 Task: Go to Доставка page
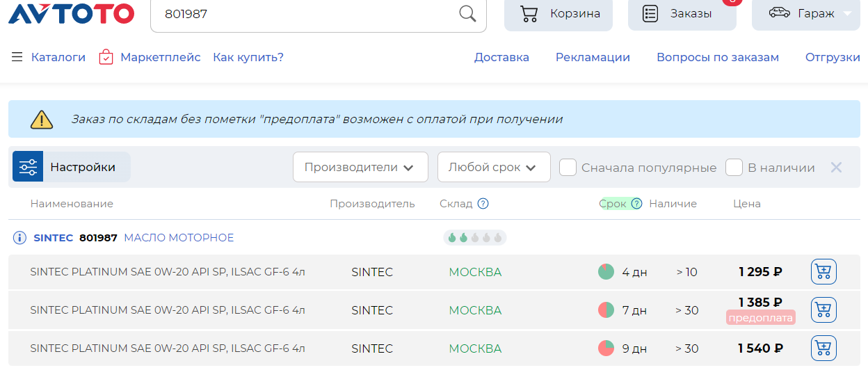[501, 57]
